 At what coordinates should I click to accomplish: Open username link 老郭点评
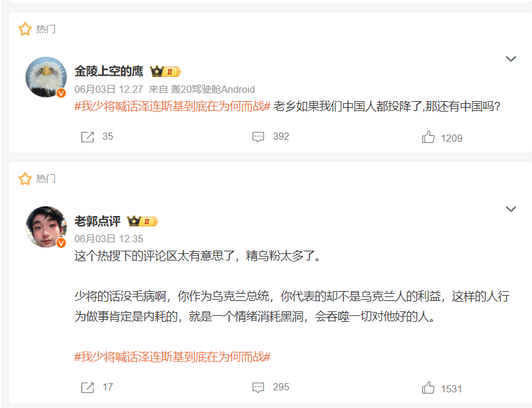pyautogui.click(x=97, y=221)
